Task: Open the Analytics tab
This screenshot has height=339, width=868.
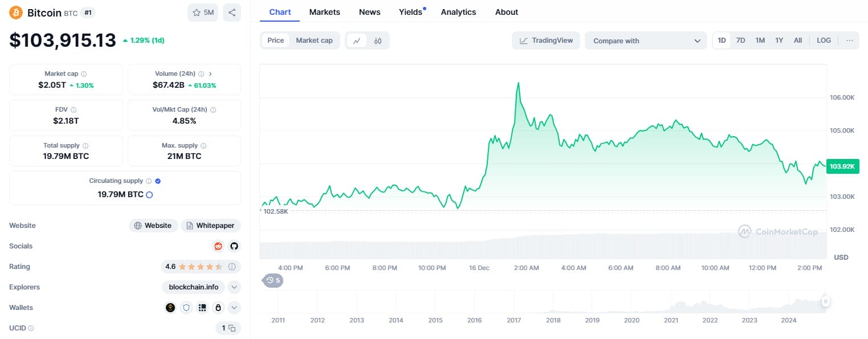Action: coord(458,12)
